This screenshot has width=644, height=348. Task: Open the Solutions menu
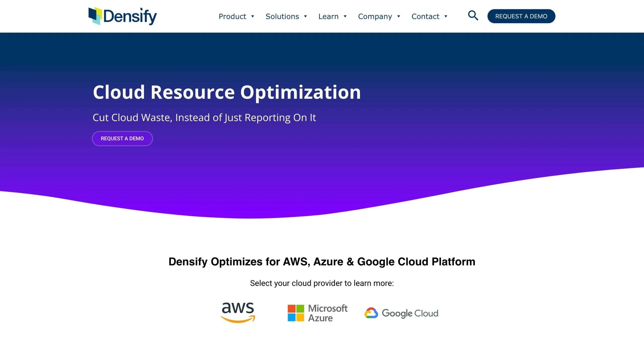(x=282, y=16)
